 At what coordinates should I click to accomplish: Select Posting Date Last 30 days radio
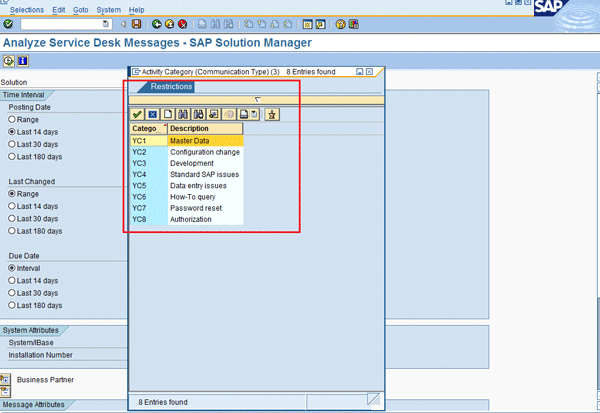[13, 144]
